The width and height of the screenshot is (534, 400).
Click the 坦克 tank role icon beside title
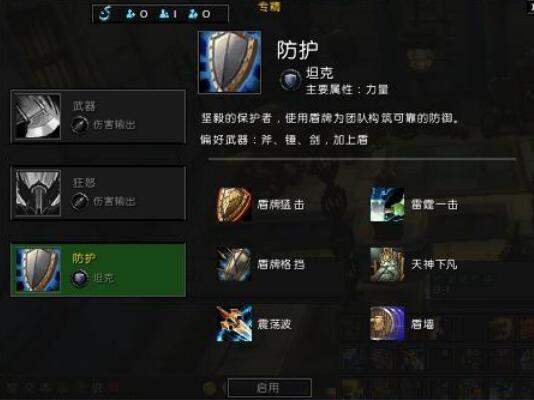(290, 80)
